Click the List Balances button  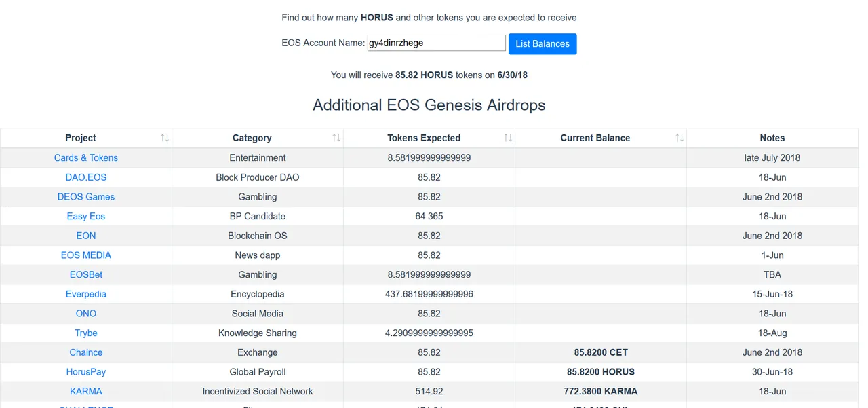[x=542, y=43]
